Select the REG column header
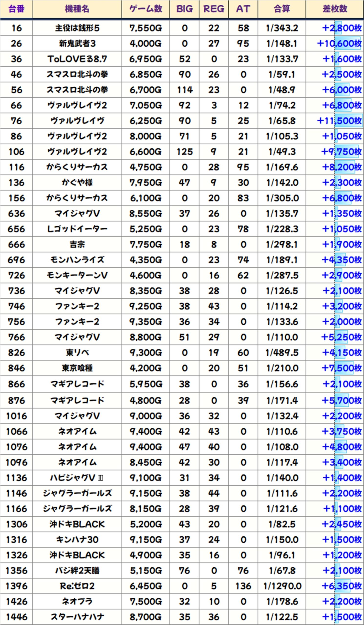Image resolution: width=364 pixels, height=625 pixels. [213, 9]
